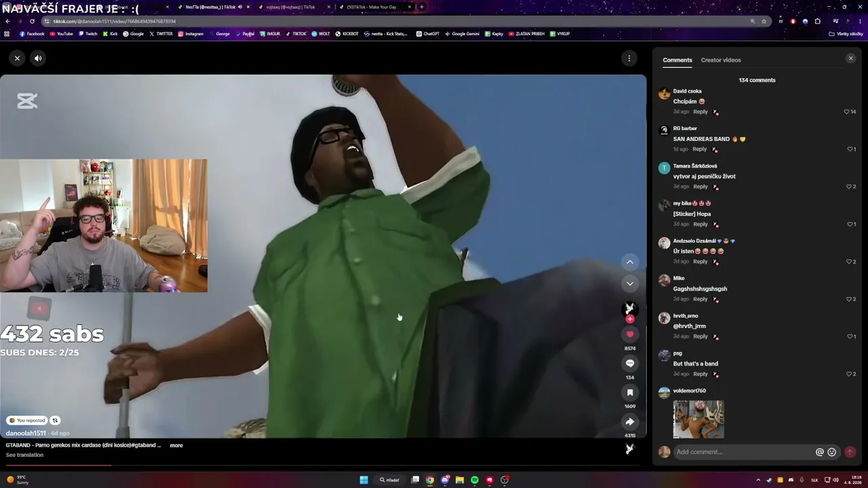The image size is (868, 488).
Task: Like David csoka's comment
Action: pos(847,112)
